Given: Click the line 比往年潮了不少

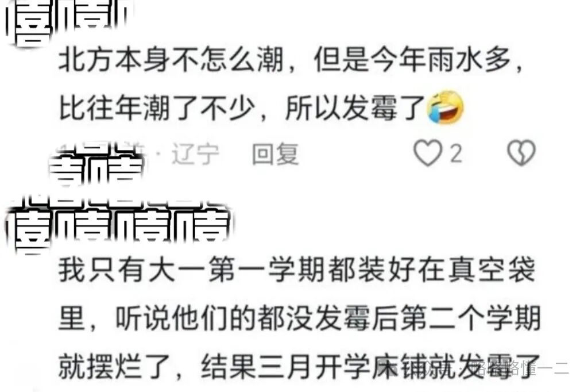Looking at the screenshot, I should (157, 107).
